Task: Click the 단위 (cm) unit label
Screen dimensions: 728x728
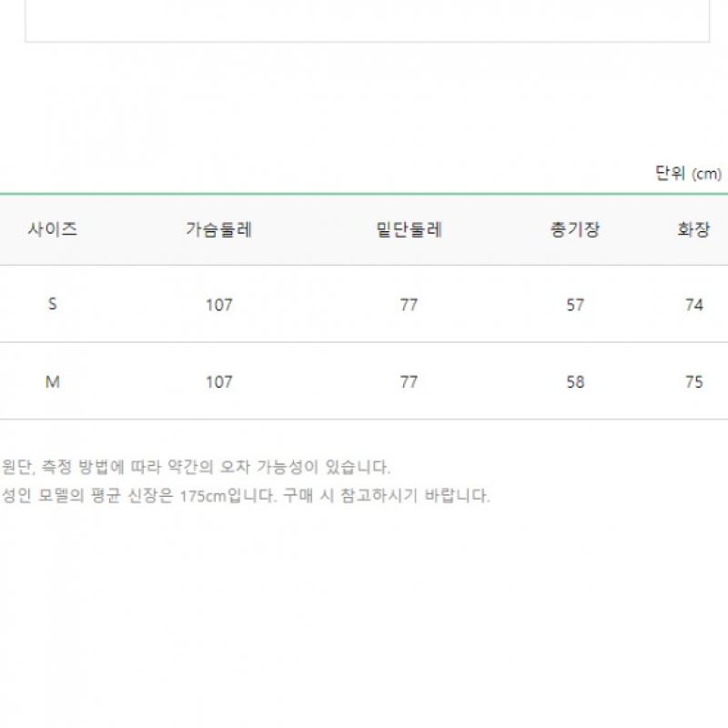Action: pyautogui.click(x=688, y=174)
